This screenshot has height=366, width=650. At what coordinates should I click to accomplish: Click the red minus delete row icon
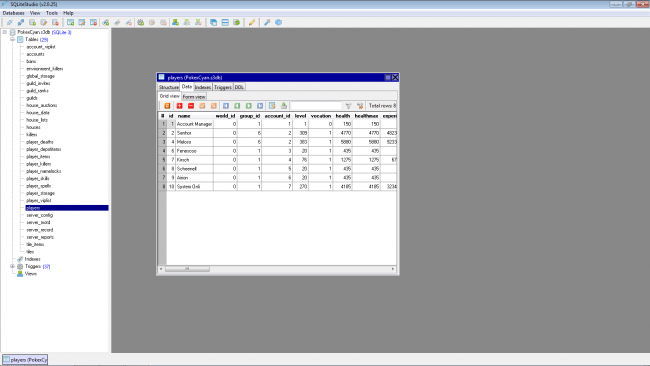pyautogui.click(x=191, y=106)
